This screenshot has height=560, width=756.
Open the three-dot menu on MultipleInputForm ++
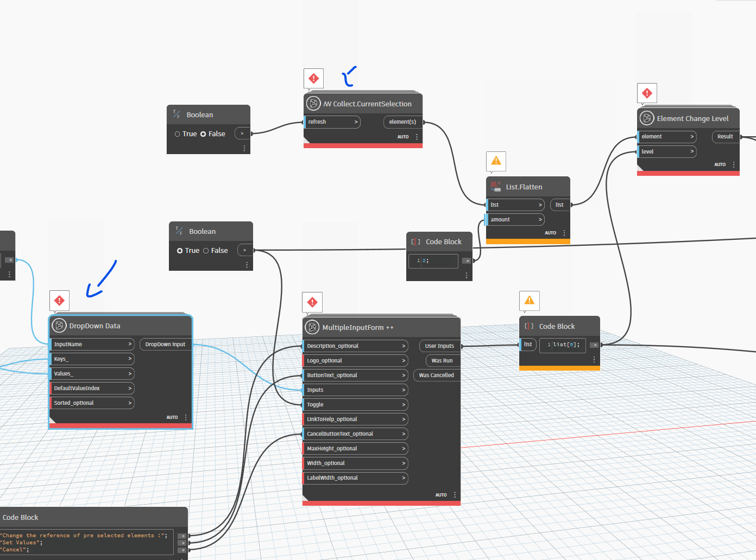[455, 494]
